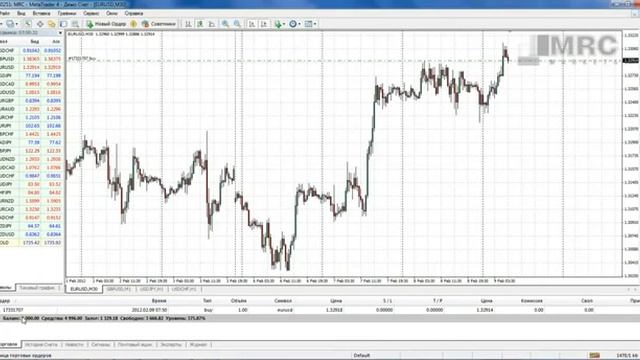The width and height of the screenshot is (640, 360).
Task: Click the connection status bars icon
Action: 594,356
